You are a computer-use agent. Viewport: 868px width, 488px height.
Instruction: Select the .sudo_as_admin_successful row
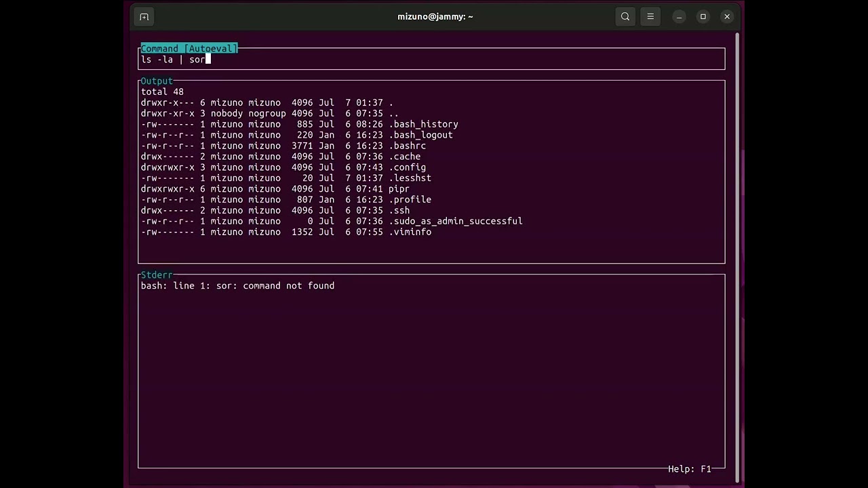[x=332, y=222]
